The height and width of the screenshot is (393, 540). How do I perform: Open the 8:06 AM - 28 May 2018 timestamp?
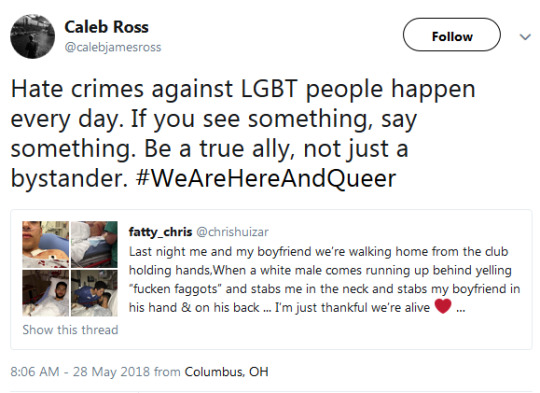coord(80,372)
